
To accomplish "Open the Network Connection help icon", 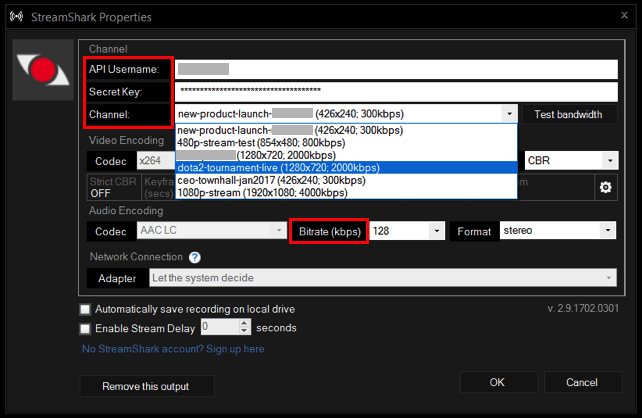I will (x=194, y=258).
